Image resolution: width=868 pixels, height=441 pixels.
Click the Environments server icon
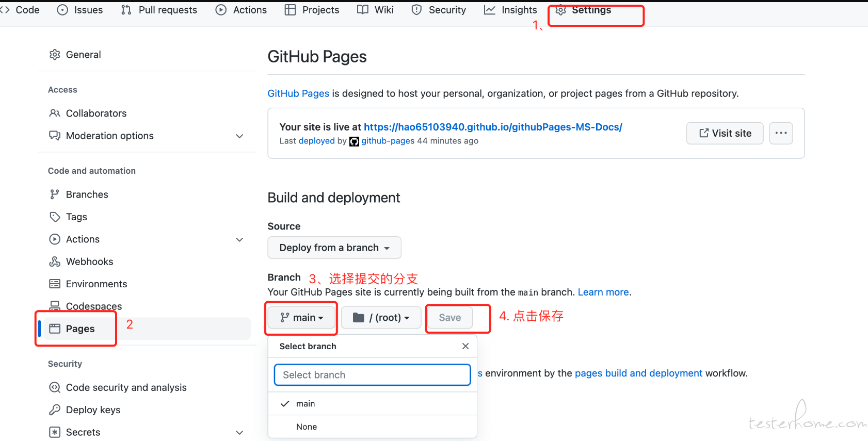[55, 284]
